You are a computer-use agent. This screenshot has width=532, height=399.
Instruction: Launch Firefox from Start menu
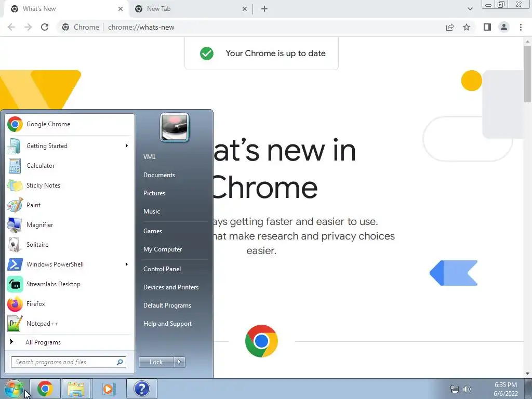70,303
